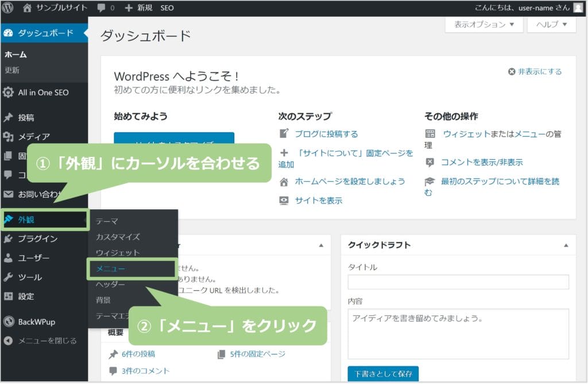The width and height of the screenshot is (588, 384).
Task: Click graduation cap icon by 最初のステップ
Action: tap(430, 182)
